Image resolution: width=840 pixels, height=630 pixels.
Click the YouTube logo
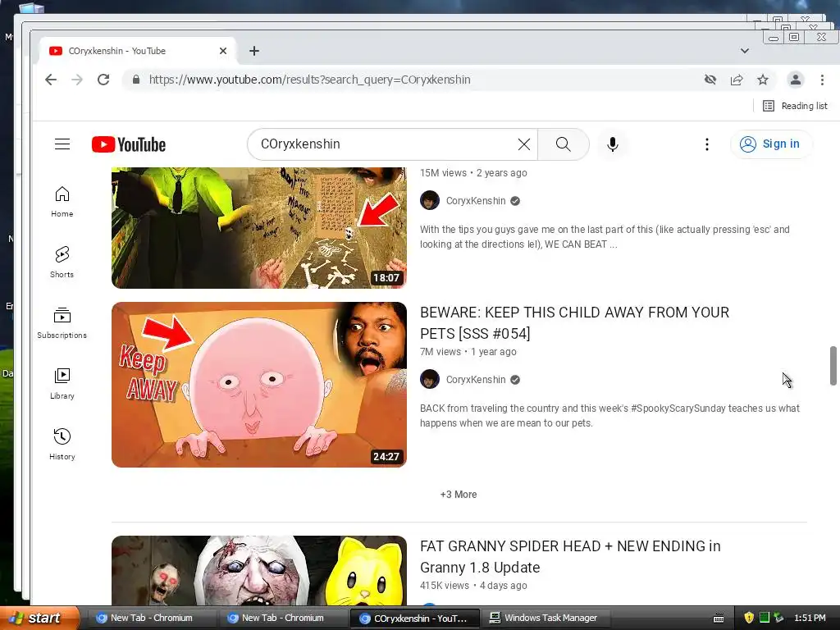[129, 144]
